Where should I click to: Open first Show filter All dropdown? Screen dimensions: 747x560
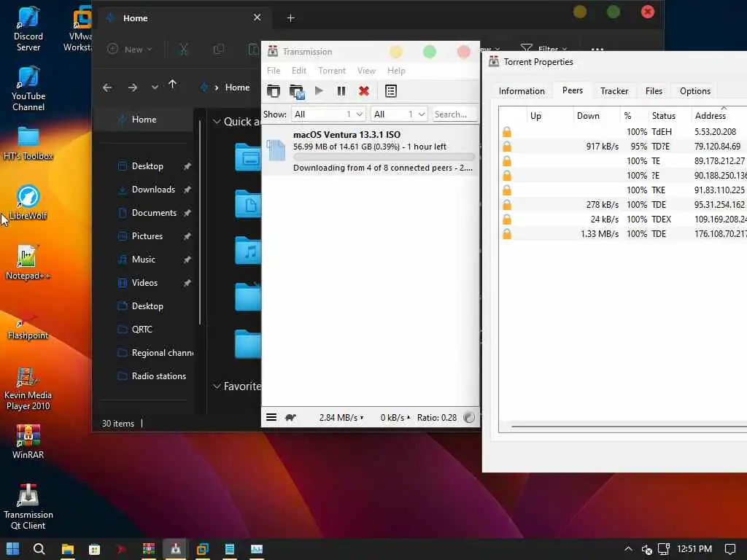(328, 114)
